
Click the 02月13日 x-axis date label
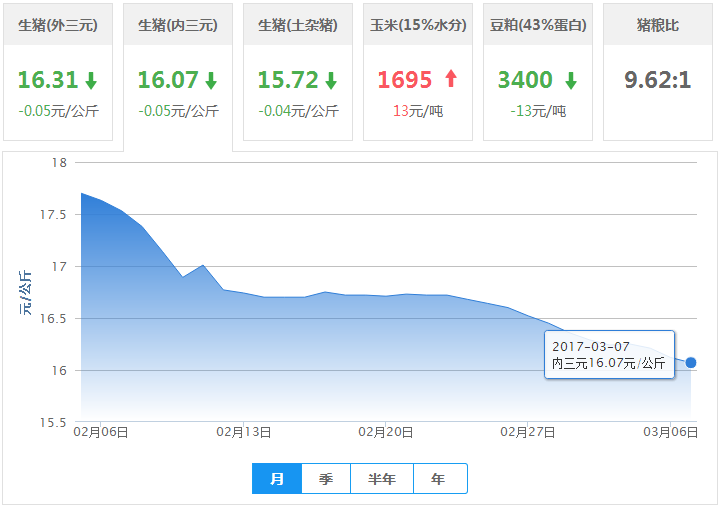pos(244,431)
